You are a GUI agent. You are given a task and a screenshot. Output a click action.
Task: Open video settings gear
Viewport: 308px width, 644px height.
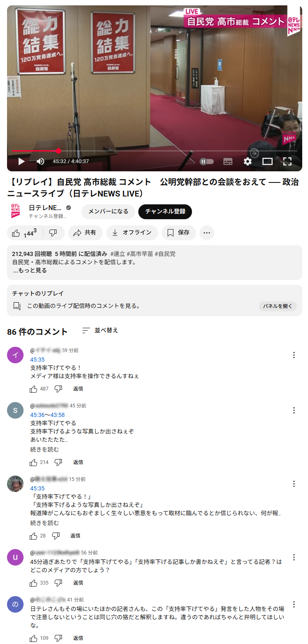tap(248, 161)
